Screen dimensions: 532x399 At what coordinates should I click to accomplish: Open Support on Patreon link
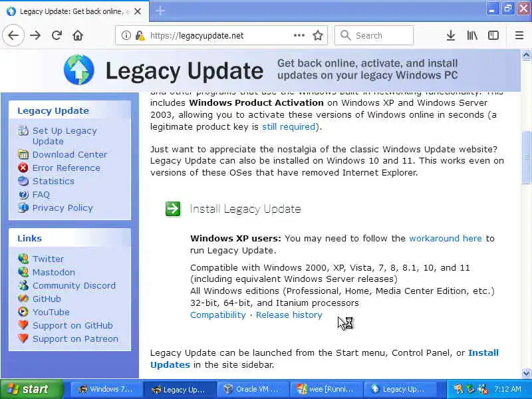75,338
